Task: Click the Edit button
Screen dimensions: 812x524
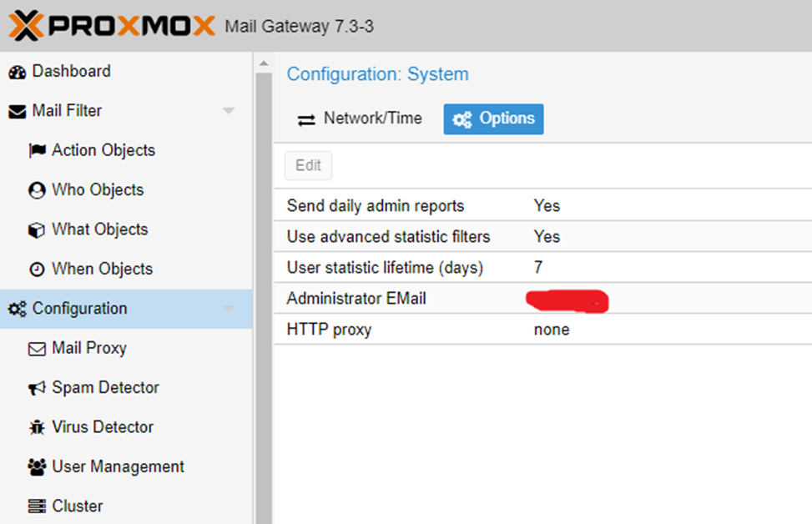Action: 308,166
